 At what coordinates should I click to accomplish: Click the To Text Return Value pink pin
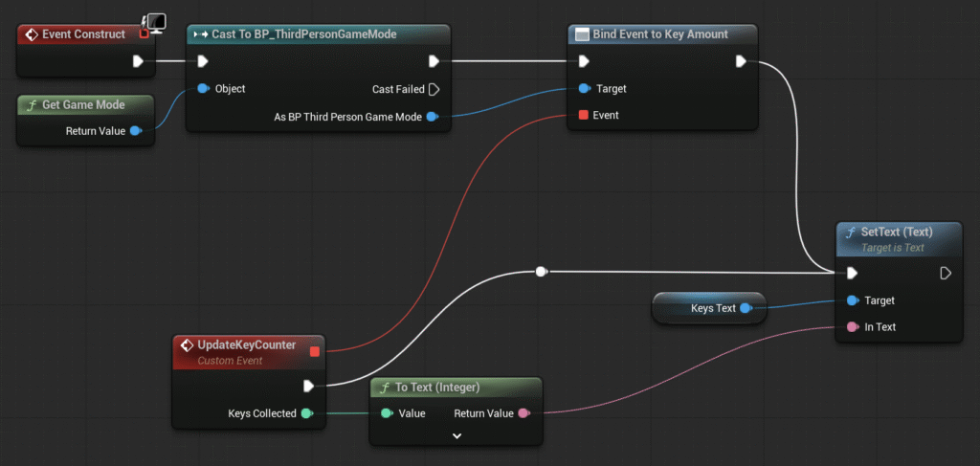coord(523,413)
